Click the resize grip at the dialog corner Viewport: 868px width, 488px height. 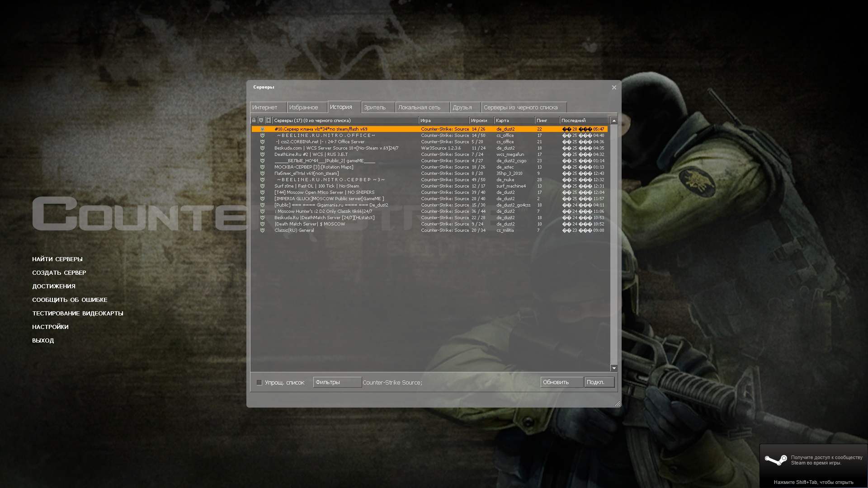(617, 403)
